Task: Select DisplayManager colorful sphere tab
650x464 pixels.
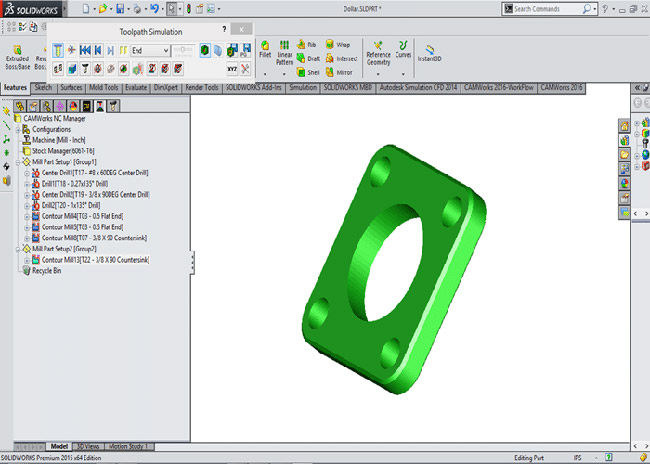Action: point(73,106)
